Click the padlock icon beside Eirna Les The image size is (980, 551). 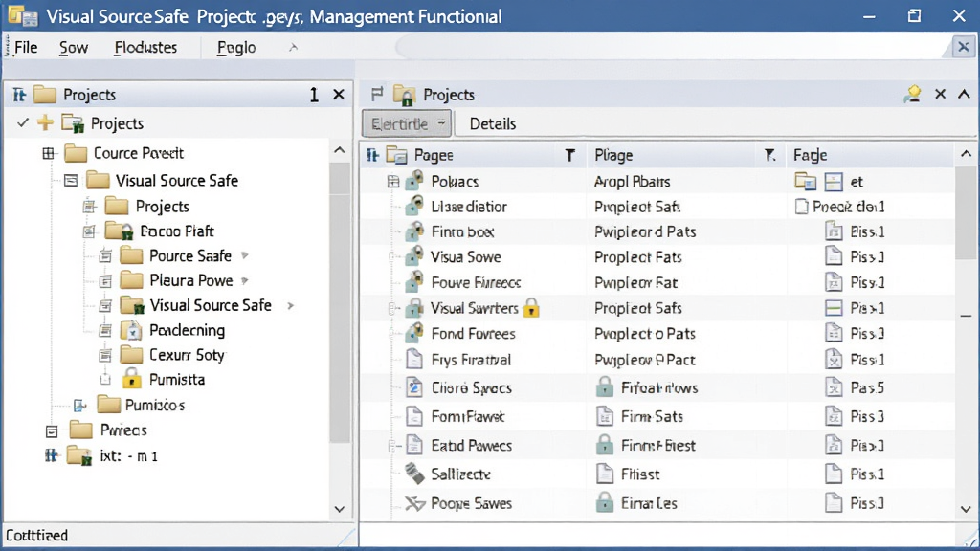pos(605,503)
